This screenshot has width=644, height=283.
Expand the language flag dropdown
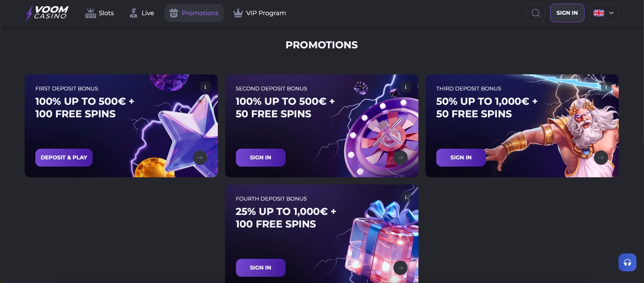604,13
